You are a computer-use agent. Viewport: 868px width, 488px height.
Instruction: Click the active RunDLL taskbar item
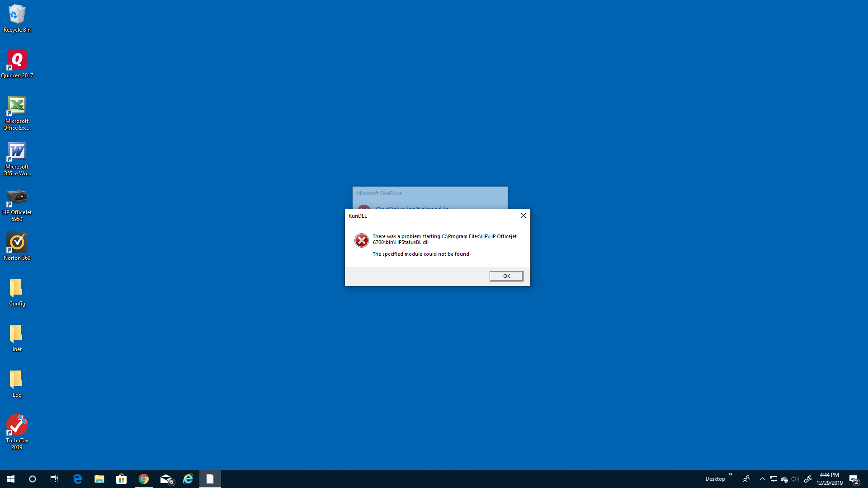pyautogui.click(x=210, y=479)
